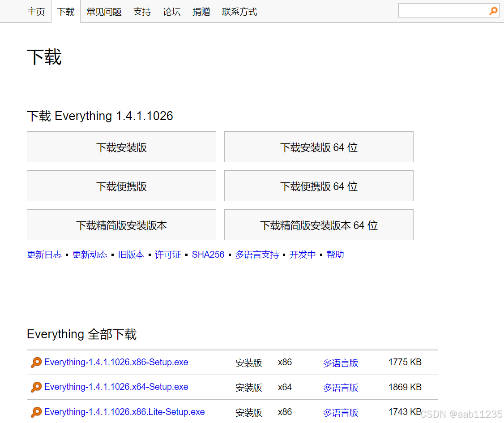Open 多语言版 link in x64-Setup row

click(x=340, y=388)
